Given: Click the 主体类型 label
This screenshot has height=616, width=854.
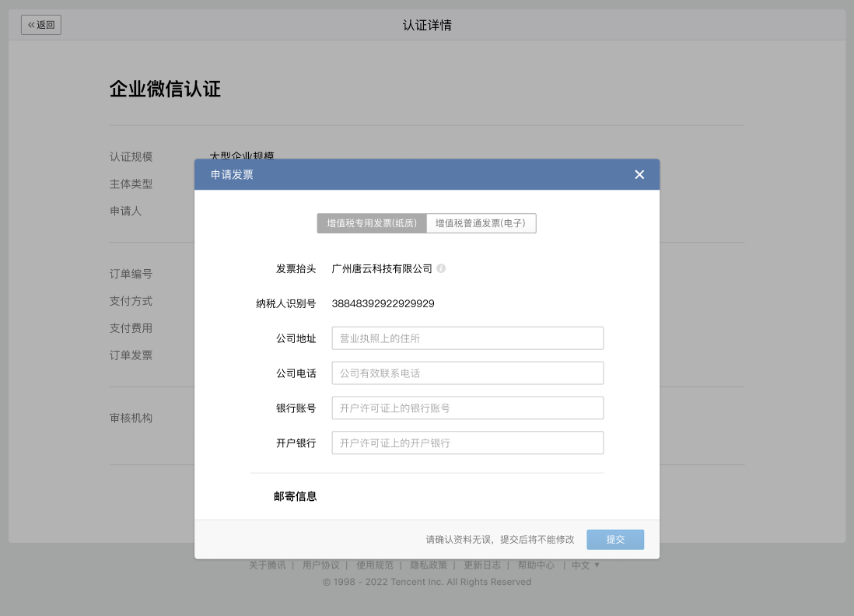Looking at the screenshot, I should 131,184.
